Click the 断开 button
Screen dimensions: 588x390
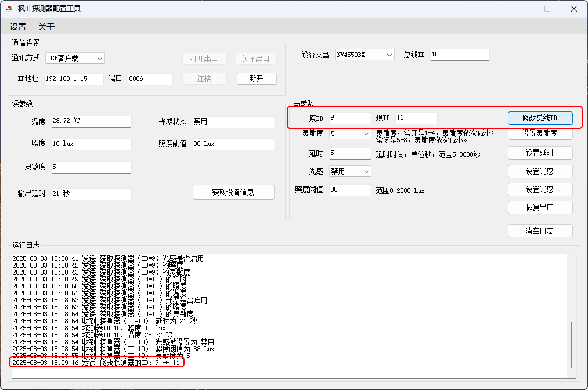257,78
